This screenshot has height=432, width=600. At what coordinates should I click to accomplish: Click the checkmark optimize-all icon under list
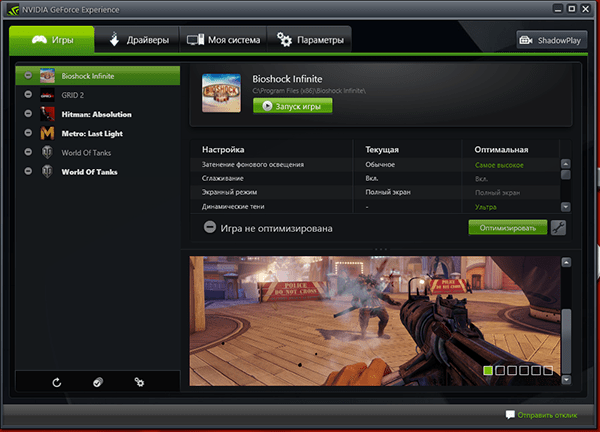[98, 382]
